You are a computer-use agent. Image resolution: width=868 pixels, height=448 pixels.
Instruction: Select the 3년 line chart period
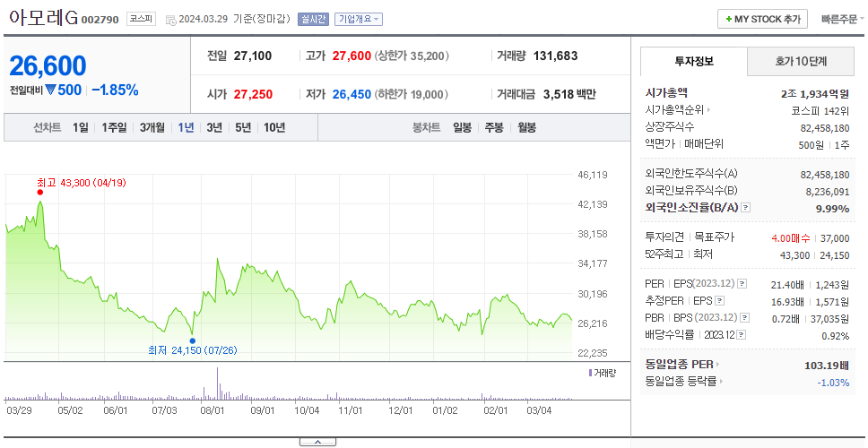214,128
